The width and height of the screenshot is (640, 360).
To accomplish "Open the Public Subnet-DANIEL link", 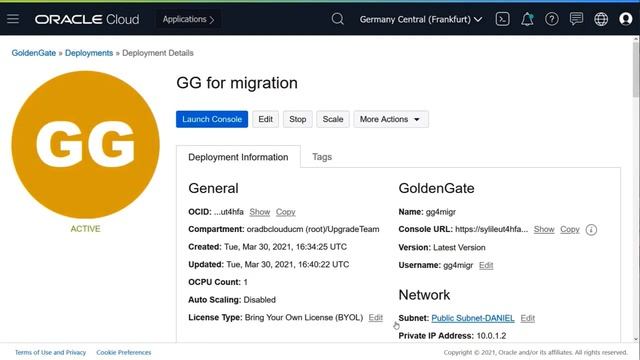I will tap(473, 318).
